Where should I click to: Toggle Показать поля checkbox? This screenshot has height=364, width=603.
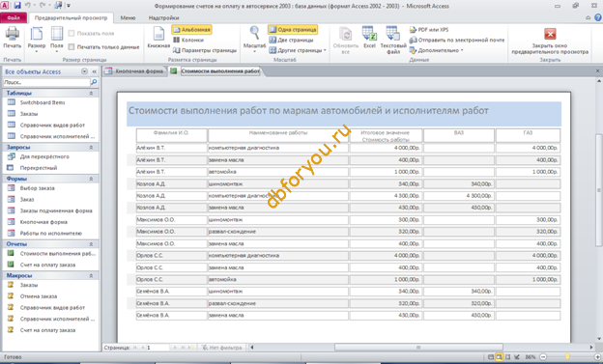(x=72, y=34)
